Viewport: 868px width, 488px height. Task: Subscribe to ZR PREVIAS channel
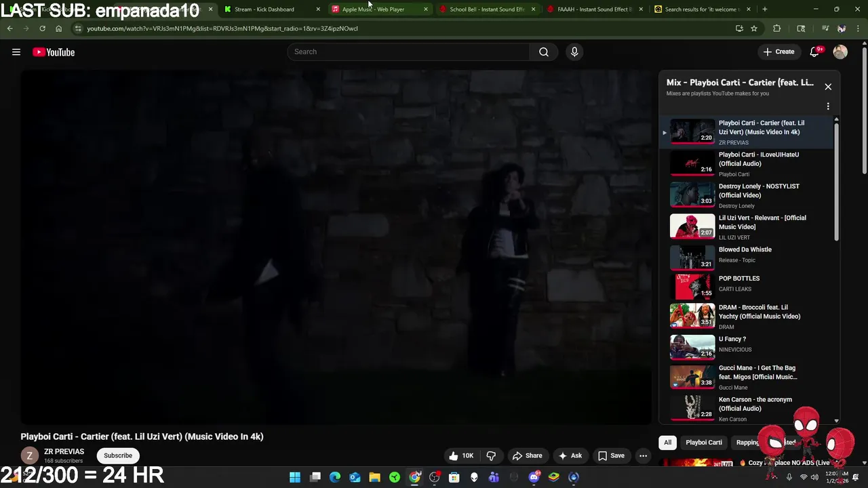118,455
